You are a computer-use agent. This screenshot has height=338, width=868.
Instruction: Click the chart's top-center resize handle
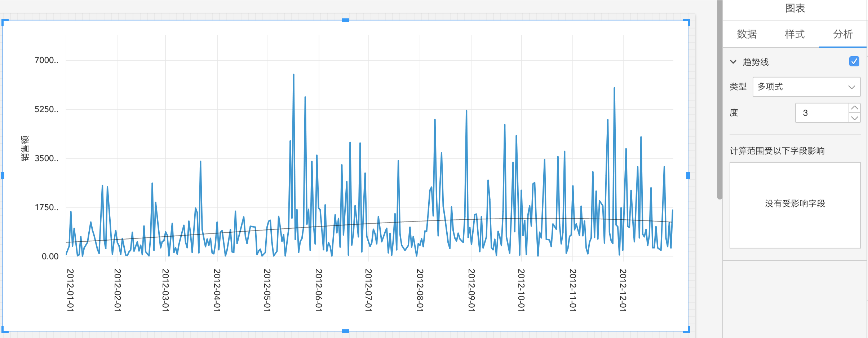click(345, 20)
